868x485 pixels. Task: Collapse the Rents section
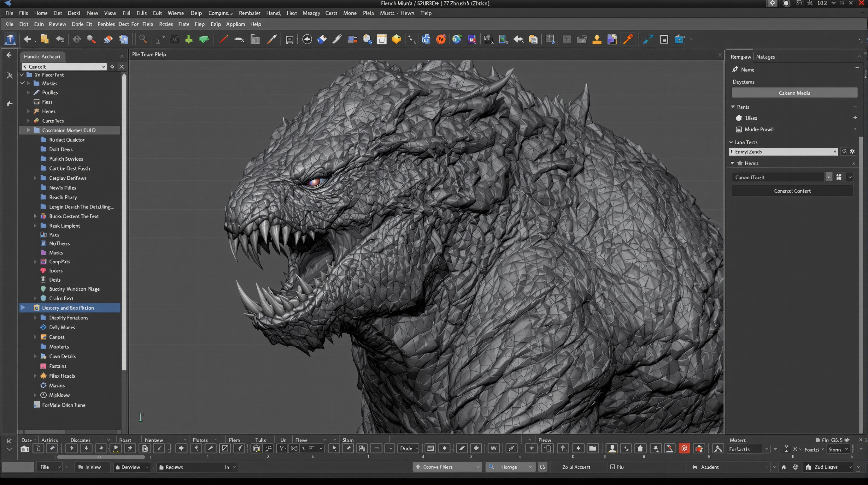click(x=733, y=107)
